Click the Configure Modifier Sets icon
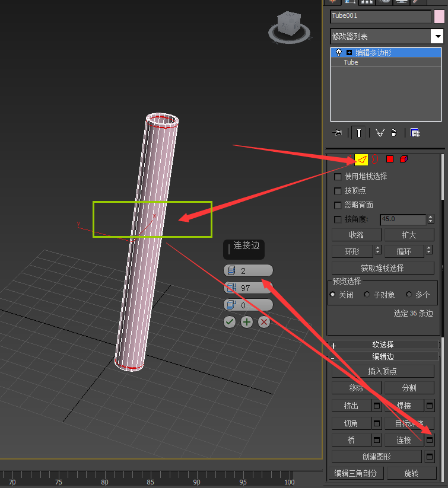This screenshot has width=448, height=488. point(415,133)
